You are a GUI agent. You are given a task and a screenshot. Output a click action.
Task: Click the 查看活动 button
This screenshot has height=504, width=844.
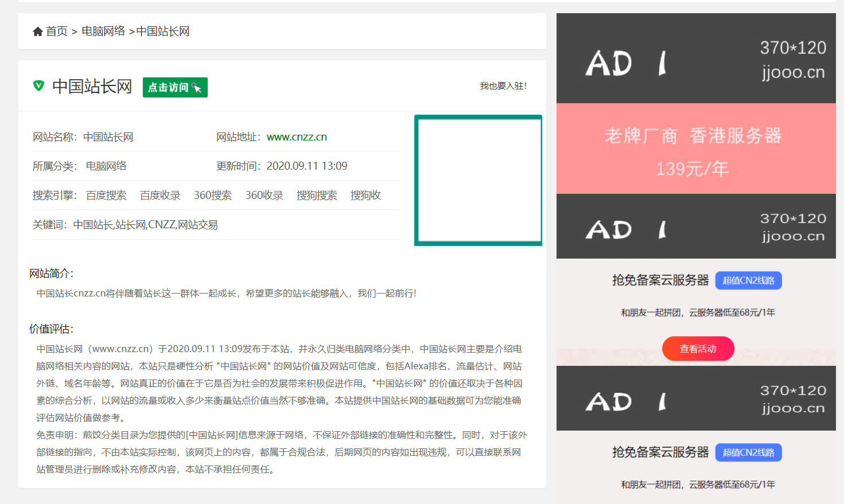(x=698, y=348)
